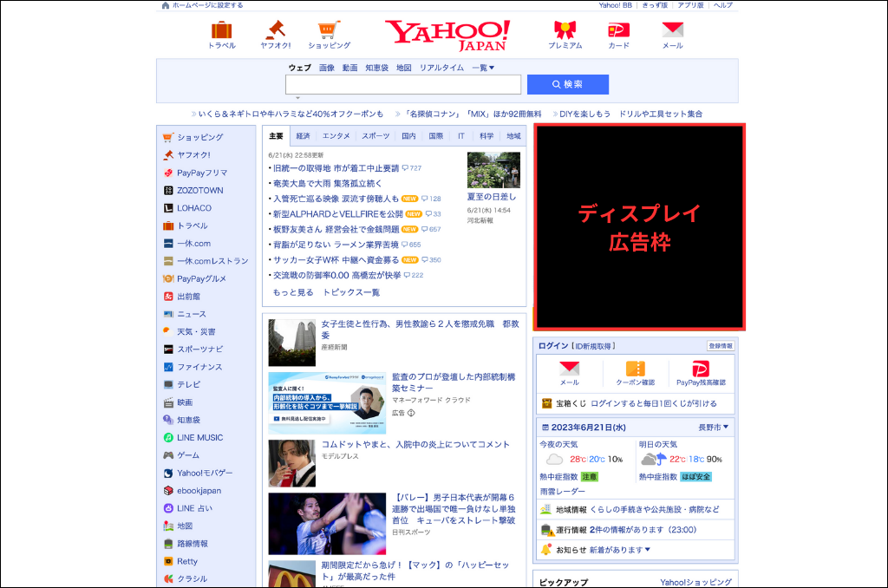Select the 画像 search type
This screenshot has width=888, height=588.
point(327,68)
